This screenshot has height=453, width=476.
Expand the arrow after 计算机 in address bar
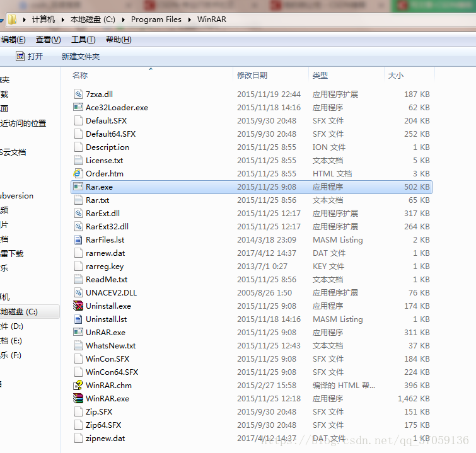pos(63,20)
